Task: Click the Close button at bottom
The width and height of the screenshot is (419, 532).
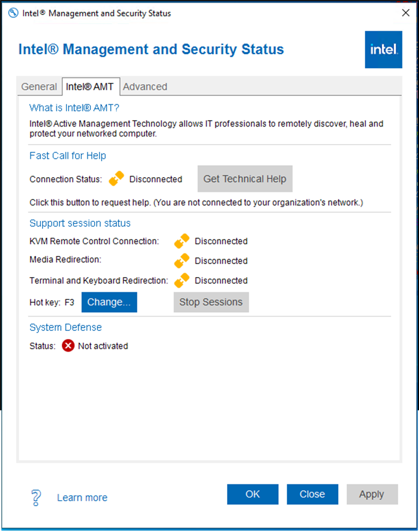Action: 312,494
